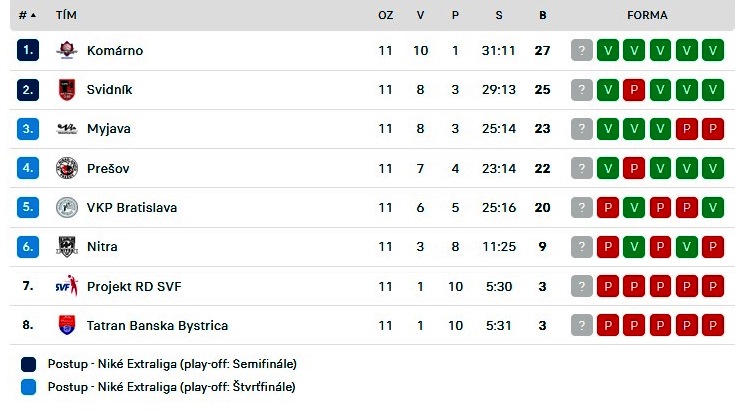Open the Myjava team logo
This screenshot has height=420, width=737.
[x=67, y=128]
